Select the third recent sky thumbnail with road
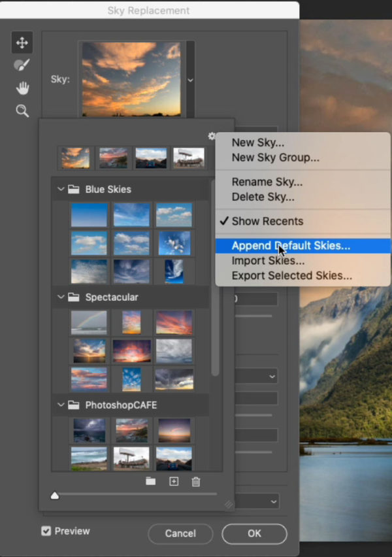The width and height of the screenshot is (392, 557). click(151, 158)
